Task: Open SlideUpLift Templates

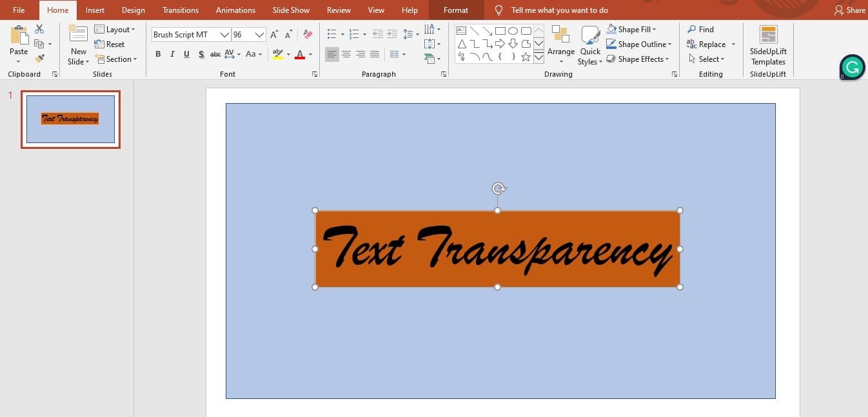Action: [767, 46]
